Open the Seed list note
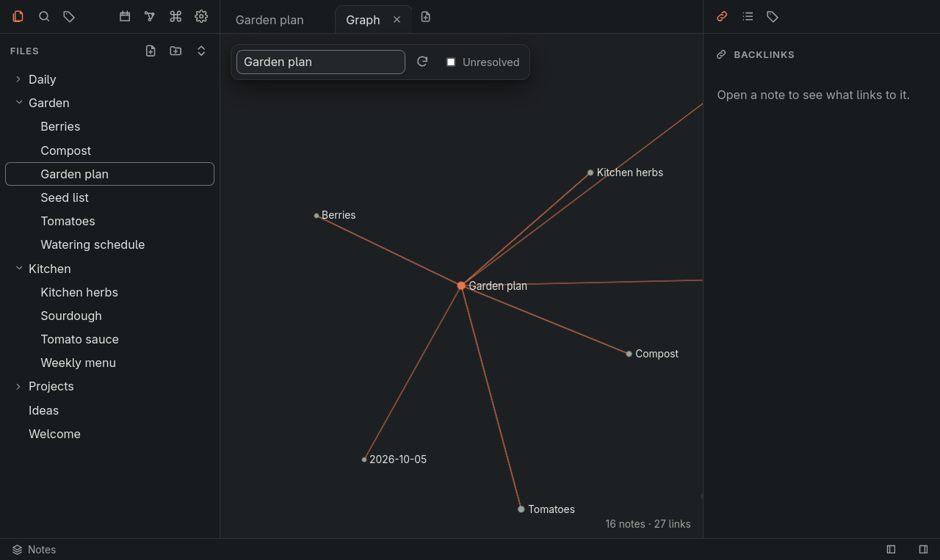This screenshot has height=560, width=940. [109, 197]
